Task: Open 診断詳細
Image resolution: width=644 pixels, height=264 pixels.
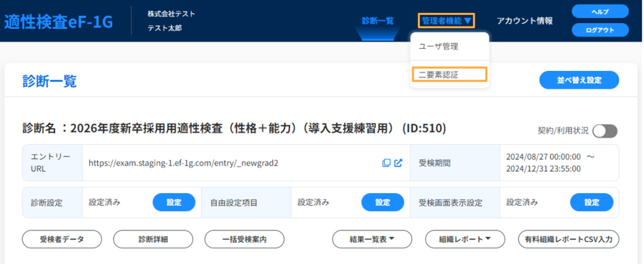Action: point(153,240)
